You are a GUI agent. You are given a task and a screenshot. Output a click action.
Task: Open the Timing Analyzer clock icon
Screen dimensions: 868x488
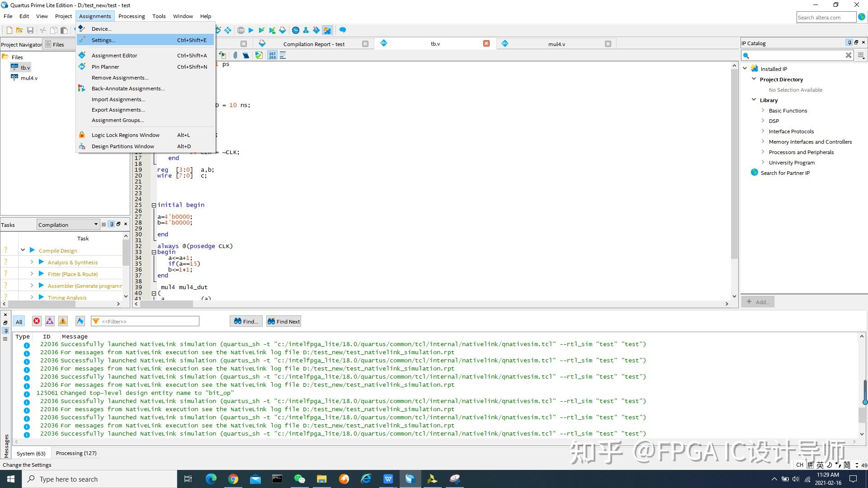click(295, 30)
